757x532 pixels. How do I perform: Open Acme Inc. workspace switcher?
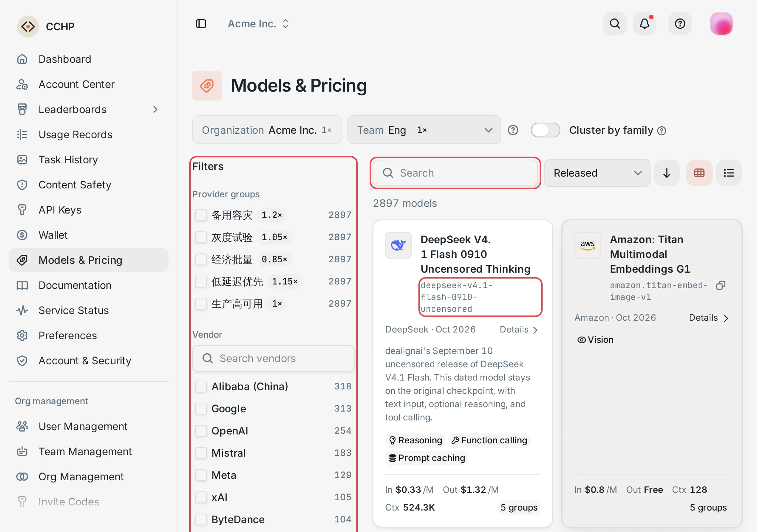coord(258,24)
